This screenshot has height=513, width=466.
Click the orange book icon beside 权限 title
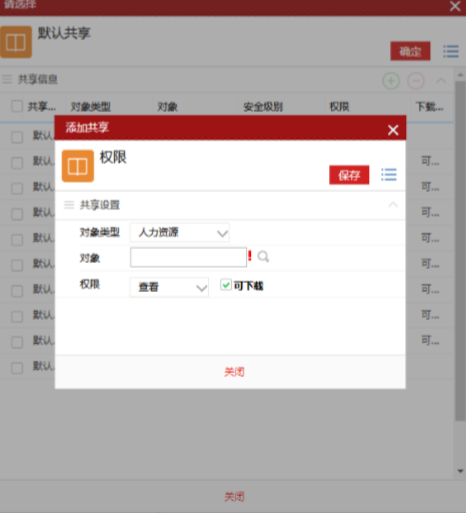coord(78,166)
